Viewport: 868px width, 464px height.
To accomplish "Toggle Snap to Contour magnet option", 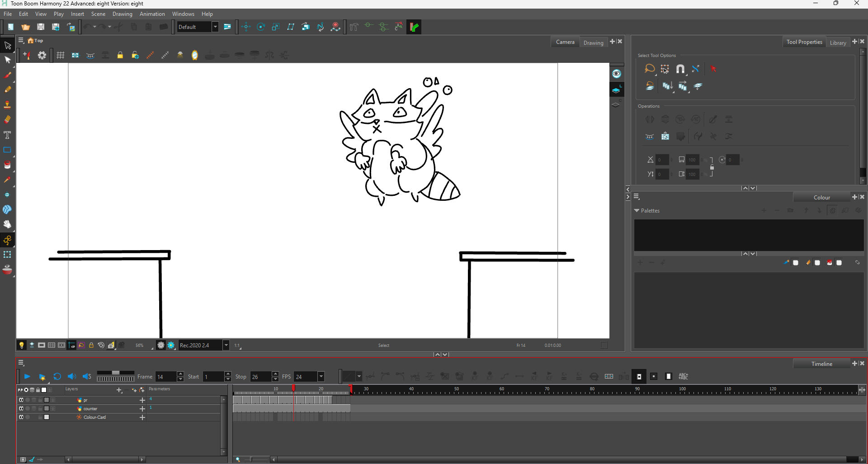I will [x=680, y=69].
